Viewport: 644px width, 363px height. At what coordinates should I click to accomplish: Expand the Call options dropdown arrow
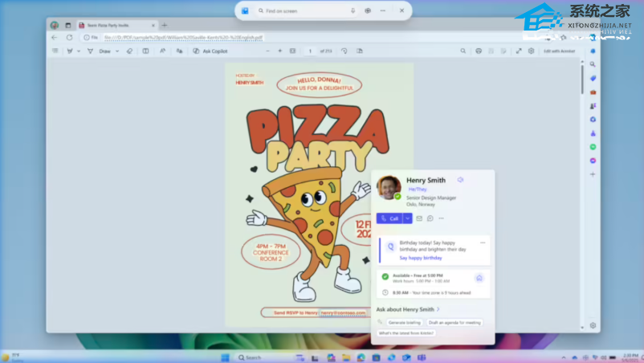pos(408,218)
